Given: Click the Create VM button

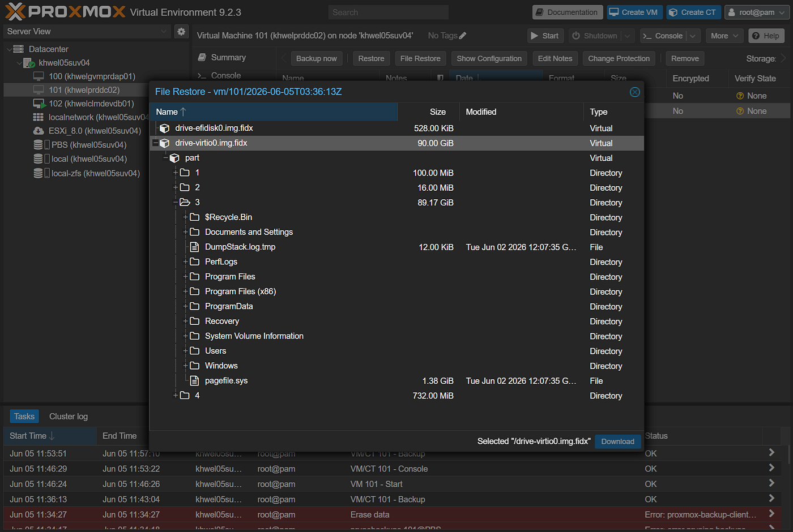Looking at the screenshot, I should click(634, 12).
